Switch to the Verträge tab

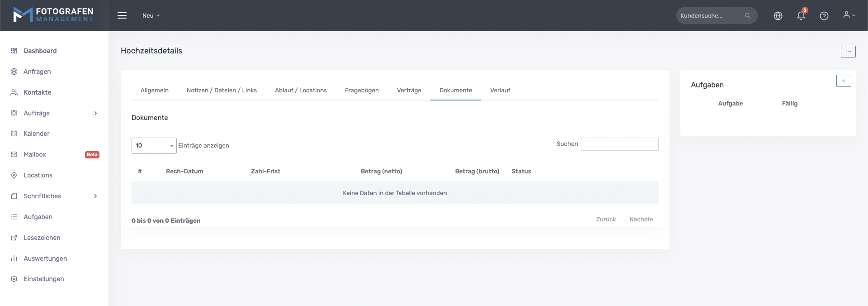409,91
